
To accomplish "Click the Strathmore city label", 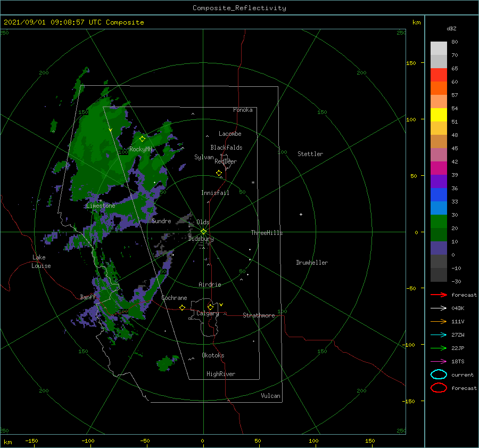I will (259, 315).
